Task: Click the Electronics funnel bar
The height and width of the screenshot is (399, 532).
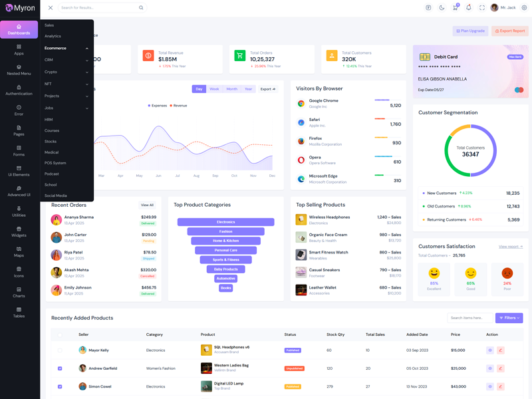Action: (225, 222)
